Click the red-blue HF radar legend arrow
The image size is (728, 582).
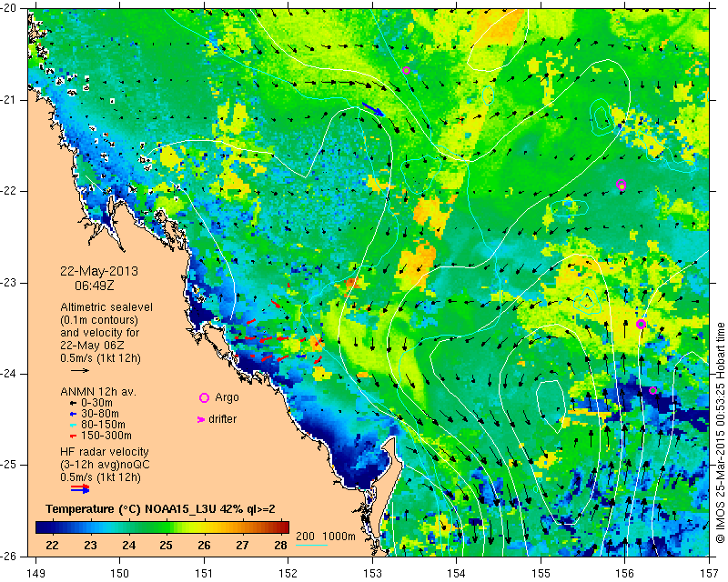[x=80, y=488]
